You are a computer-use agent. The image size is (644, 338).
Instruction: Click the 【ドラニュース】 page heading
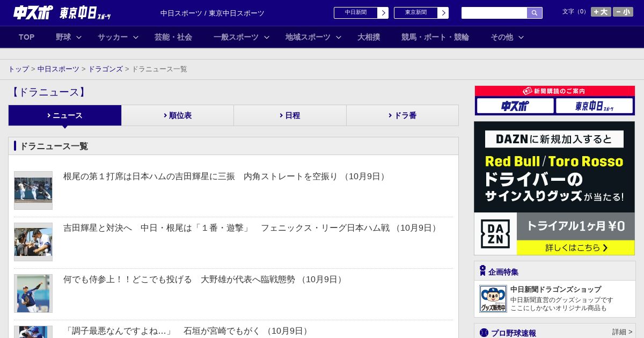[49, 92]
